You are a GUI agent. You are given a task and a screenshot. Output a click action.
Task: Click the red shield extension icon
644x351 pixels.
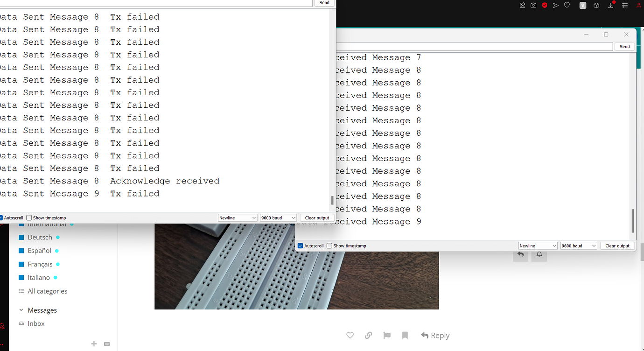pos(544,5)
